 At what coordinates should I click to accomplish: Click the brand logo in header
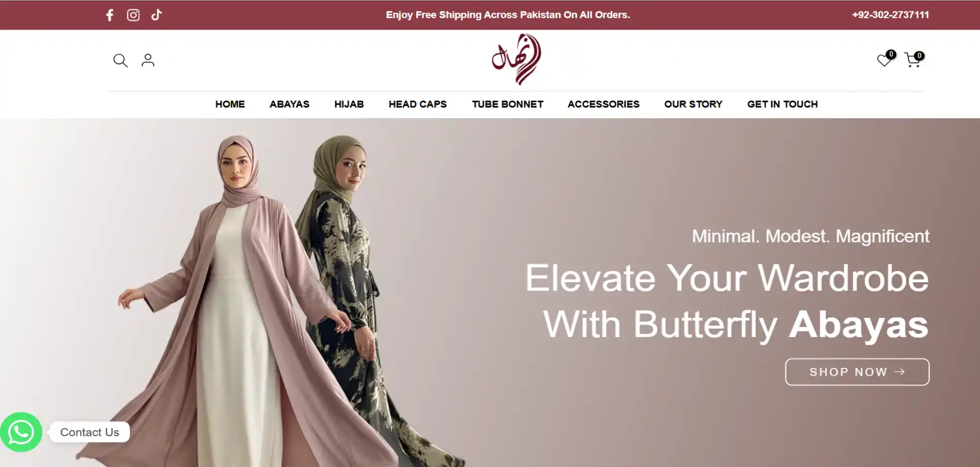[x=516, y=59]
